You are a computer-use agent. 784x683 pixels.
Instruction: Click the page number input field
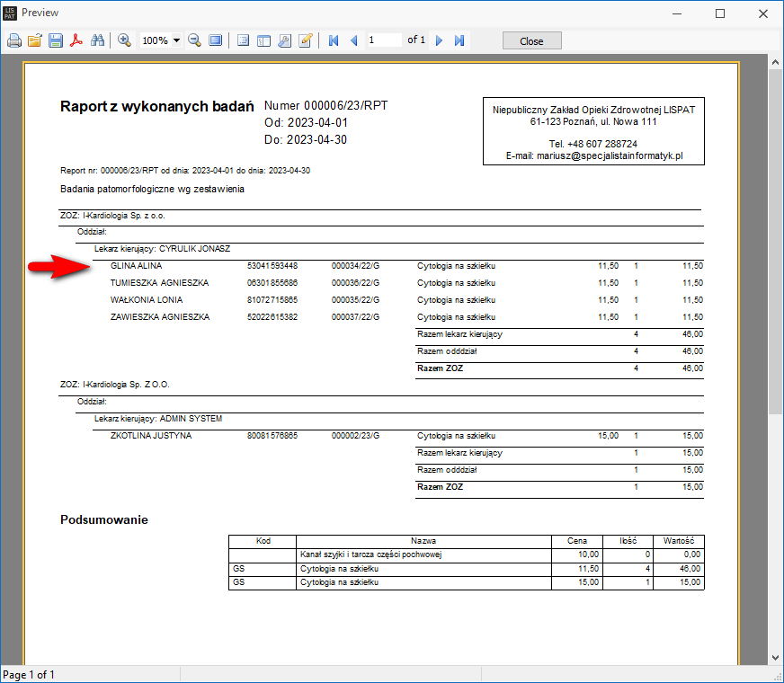pos(384,40)
